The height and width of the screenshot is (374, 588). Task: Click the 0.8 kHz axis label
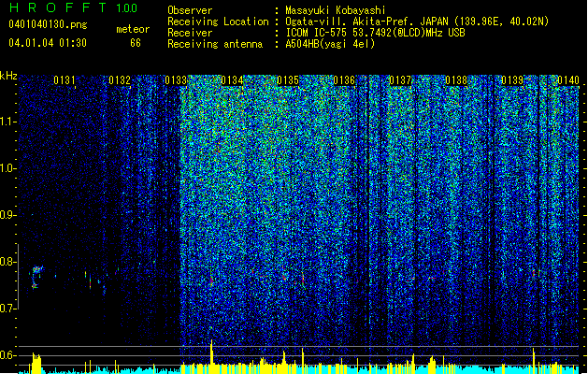(7, 262)
